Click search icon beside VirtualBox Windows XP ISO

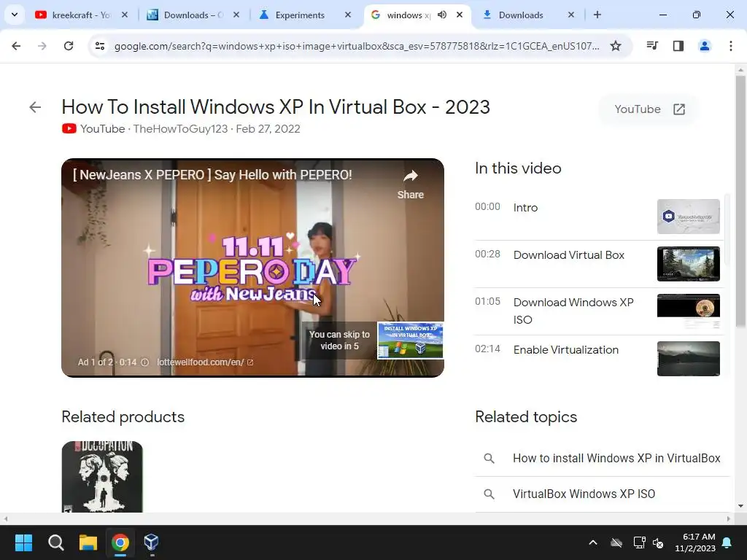[x=489, y=494]
